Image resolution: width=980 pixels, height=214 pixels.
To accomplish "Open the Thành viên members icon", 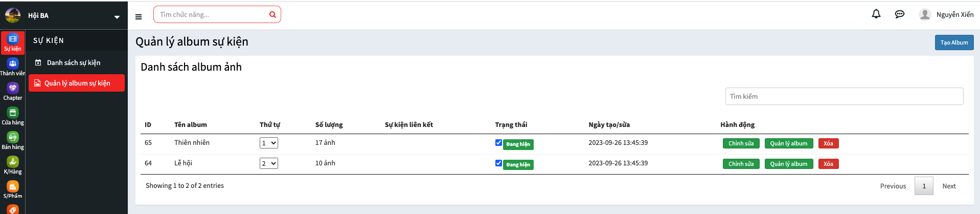I will [13, 67].
